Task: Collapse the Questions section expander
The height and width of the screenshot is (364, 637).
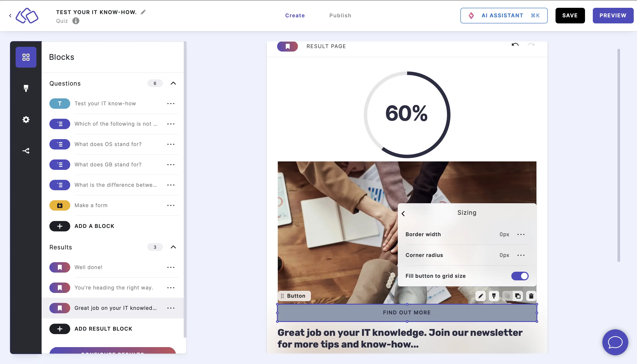Action: point(173,83)
